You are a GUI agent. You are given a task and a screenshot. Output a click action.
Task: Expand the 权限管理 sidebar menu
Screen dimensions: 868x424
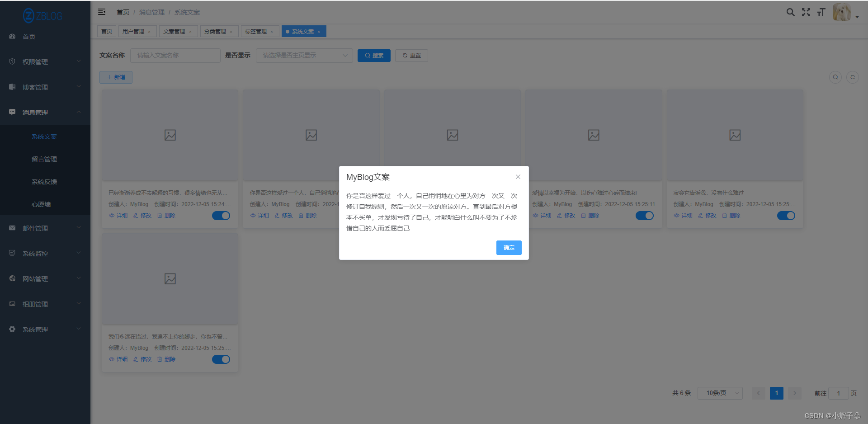tap(45, 61)
